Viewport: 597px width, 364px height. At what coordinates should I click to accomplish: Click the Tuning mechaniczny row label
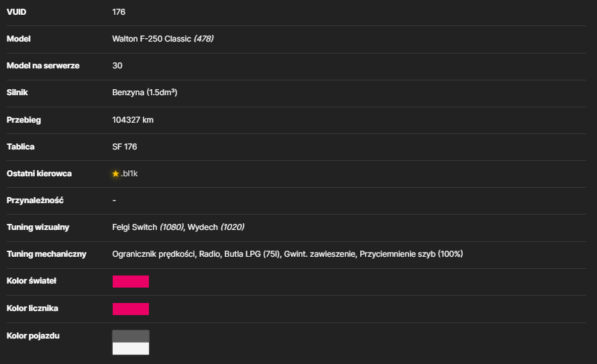pyautogui.click(x=46, y=254)
